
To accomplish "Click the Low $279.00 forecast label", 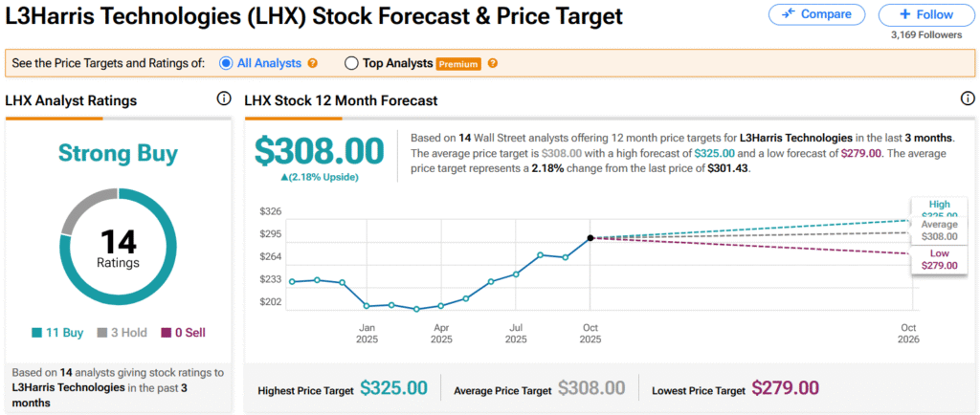I will 938,258.
